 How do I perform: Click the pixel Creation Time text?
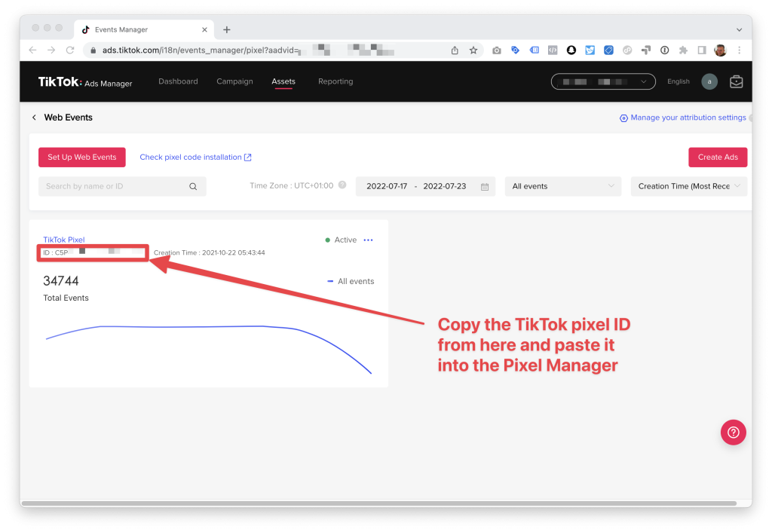click(210, 252)
